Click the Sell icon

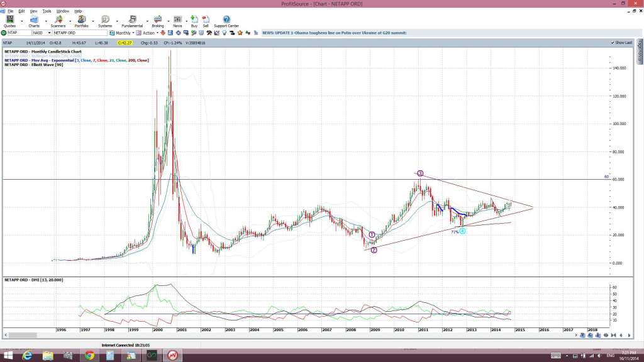click(x=206, y=21)
